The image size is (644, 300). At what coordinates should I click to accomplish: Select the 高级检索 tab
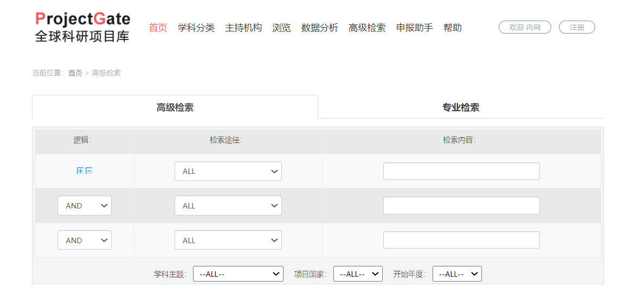[x=175, y=107]
